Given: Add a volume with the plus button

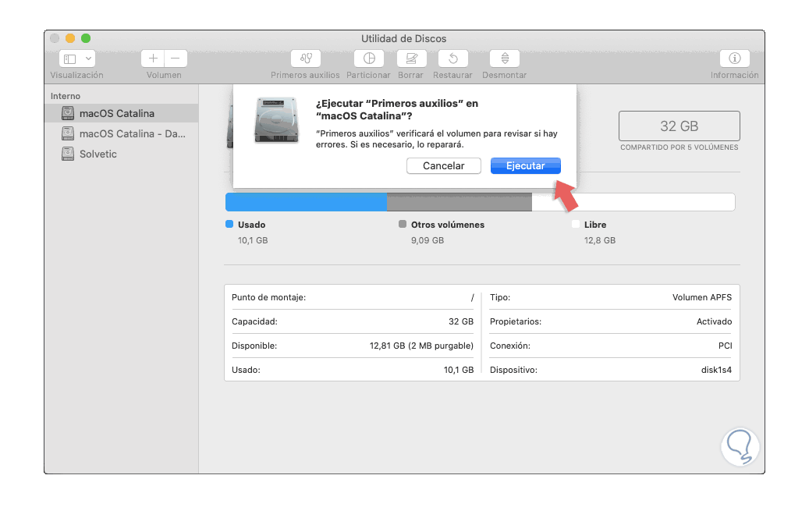Looking at the screenshot, I should tap(153, 59).
